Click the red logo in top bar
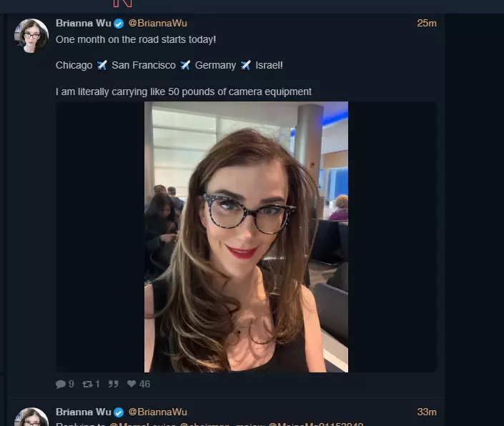 coord(122,4)
